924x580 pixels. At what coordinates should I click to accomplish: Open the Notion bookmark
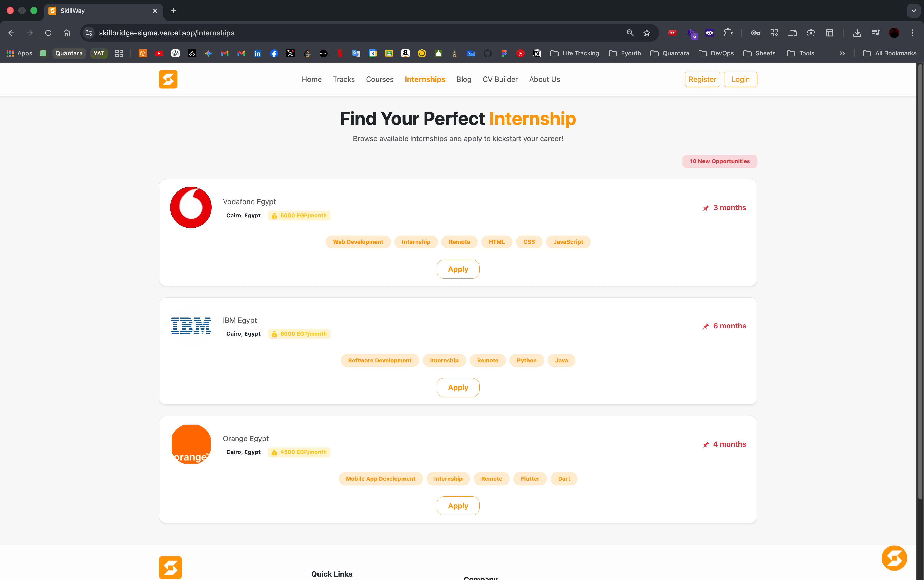pyautogui.click(x=536, y=53)
